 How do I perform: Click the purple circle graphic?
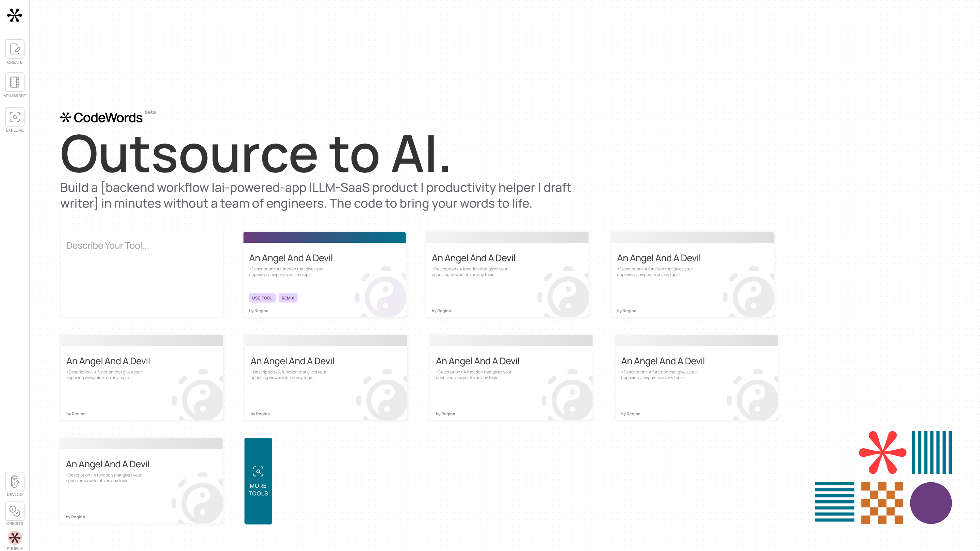931,503
